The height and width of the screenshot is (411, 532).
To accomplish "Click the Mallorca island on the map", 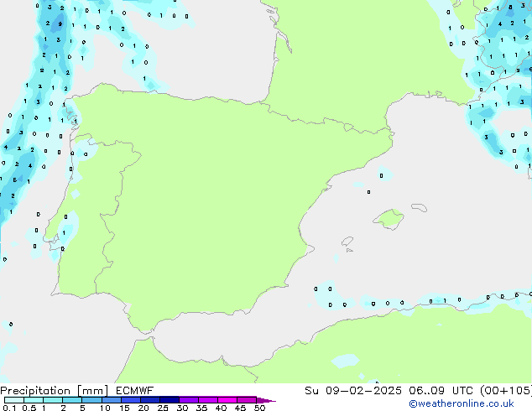I will 389,220.
